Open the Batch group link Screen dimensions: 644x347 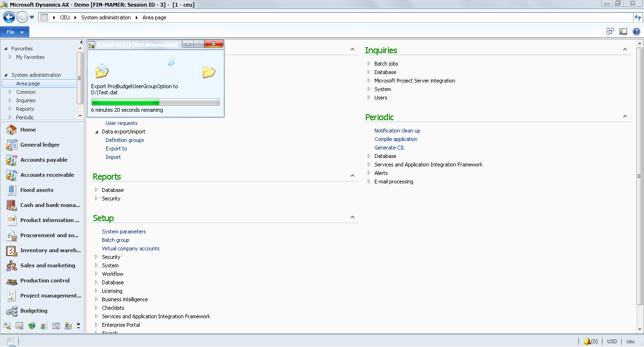click(116, 240)
